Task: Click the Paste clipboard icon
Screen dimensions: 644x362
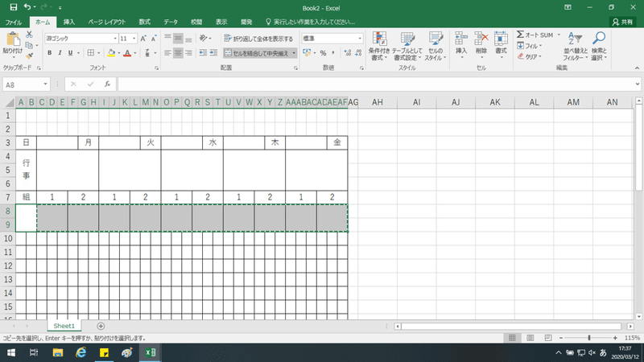Action: [13, 39]
